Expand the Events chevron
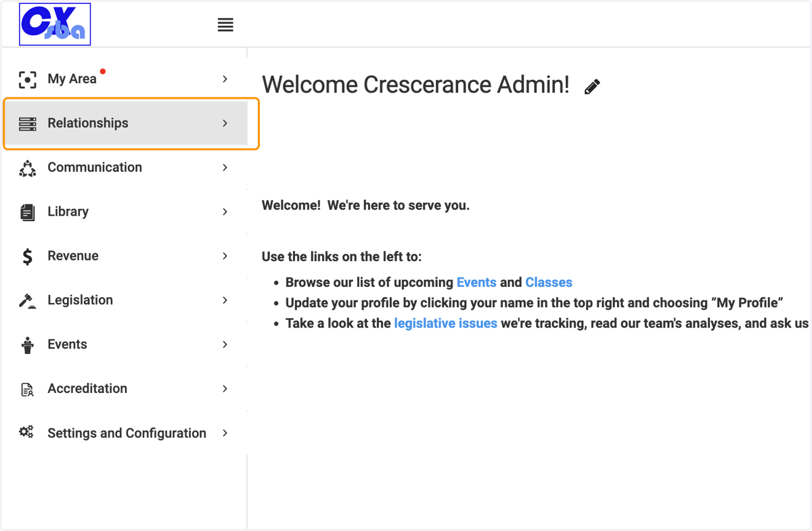812x531 pixels. (225, 344)
